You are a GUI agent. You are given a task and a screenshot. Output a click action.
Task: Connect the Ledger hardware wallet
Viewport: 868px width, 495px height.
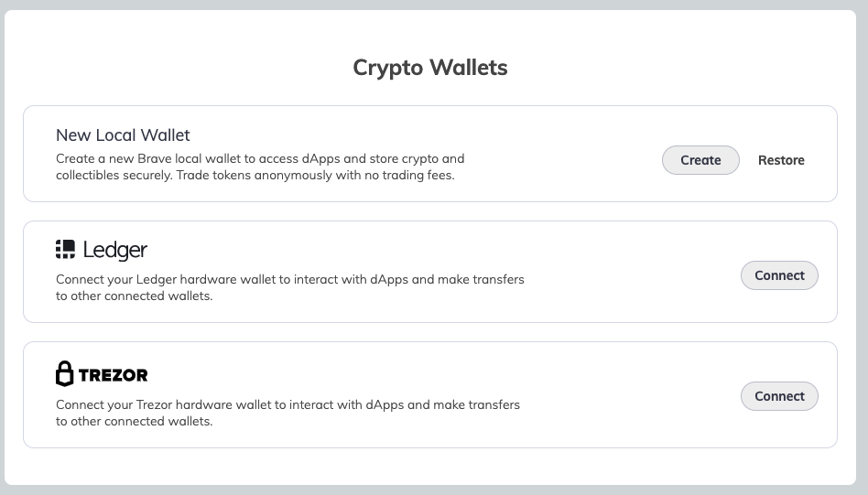tap(779, 275)
